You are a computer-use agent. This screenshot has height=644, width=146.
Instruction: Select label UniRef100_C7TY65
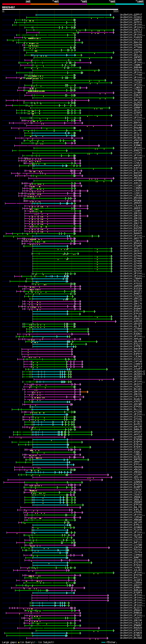pyautogui.click(x=131, y=75)
